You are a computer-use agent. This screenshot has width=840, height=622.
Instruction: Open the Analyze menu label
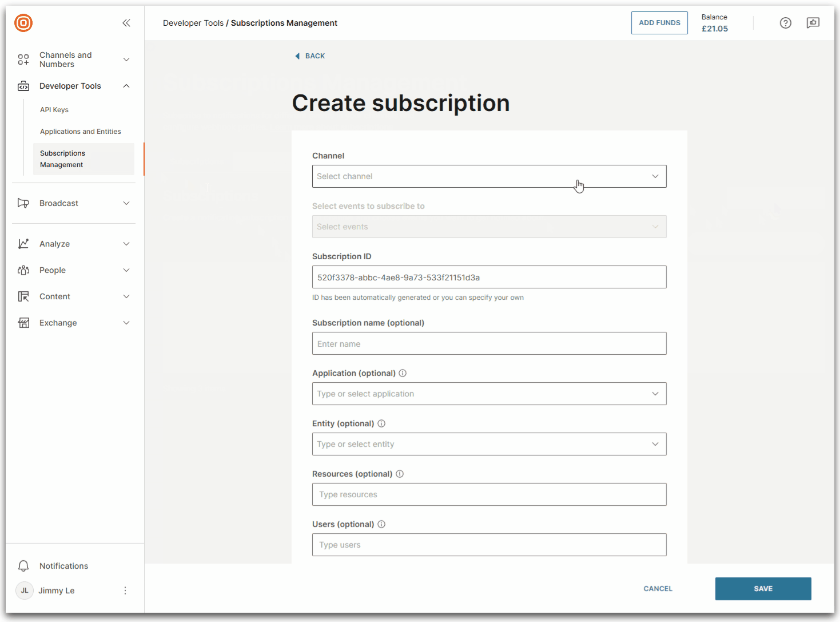tap(54, 244)
